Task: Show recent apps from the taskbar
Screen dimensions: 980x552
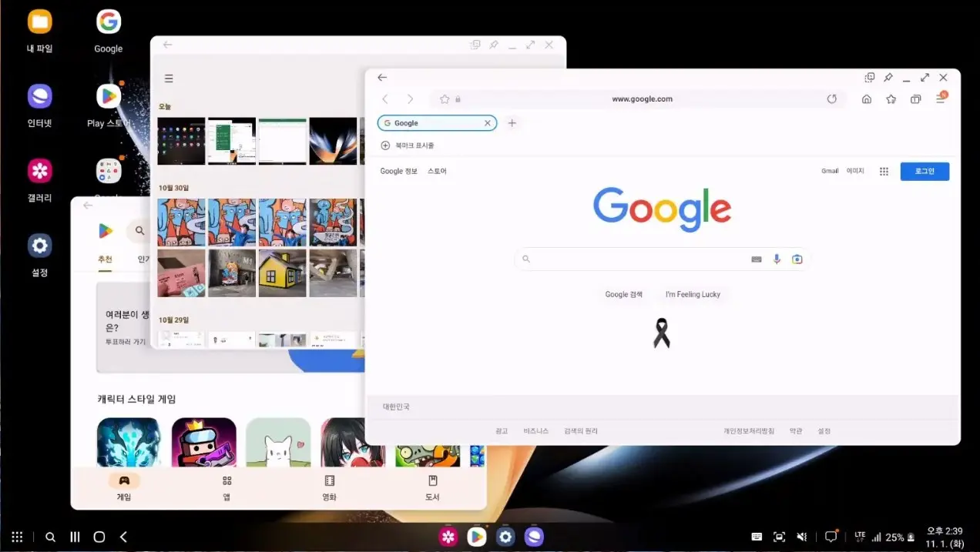Action: [75, 537]
